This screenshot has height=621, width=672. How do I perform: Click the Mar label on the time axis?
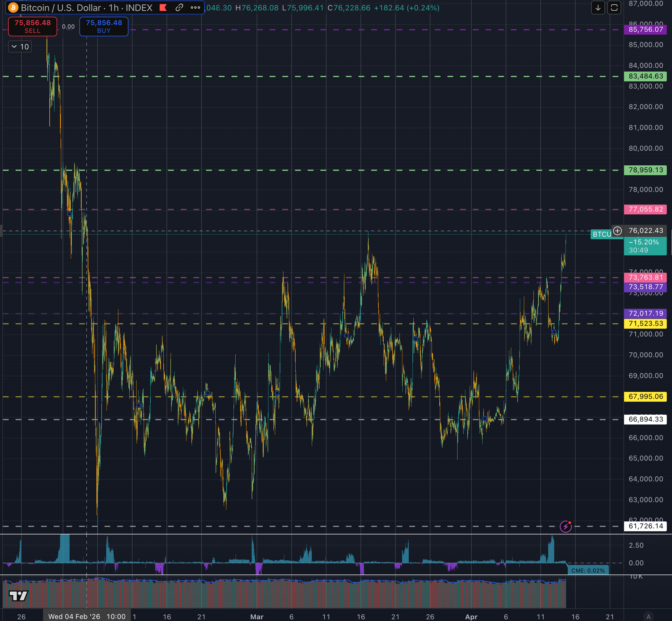(257, 617)
